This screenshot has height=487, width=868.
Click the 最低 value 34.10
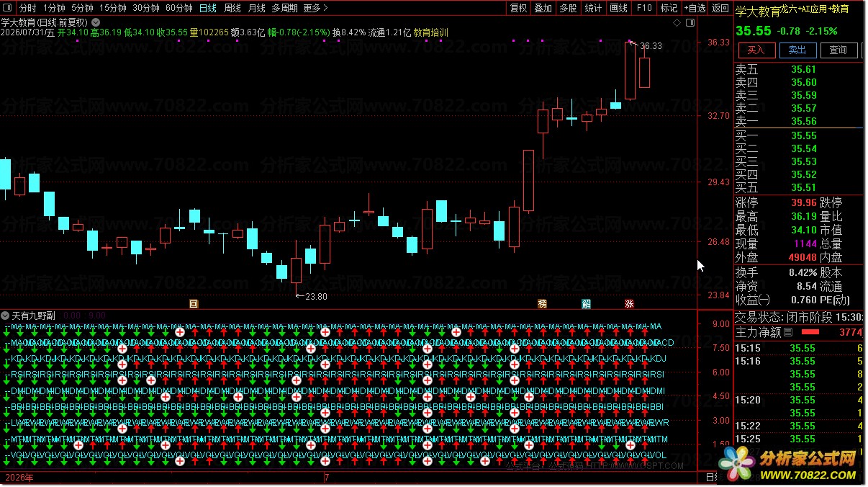click(804, 230)
